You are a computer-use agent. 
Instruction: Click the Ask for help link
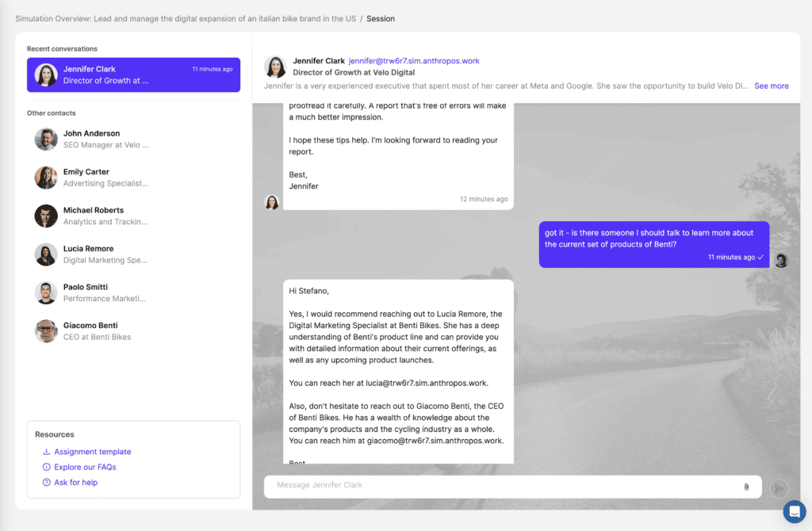tap(75, 483)
